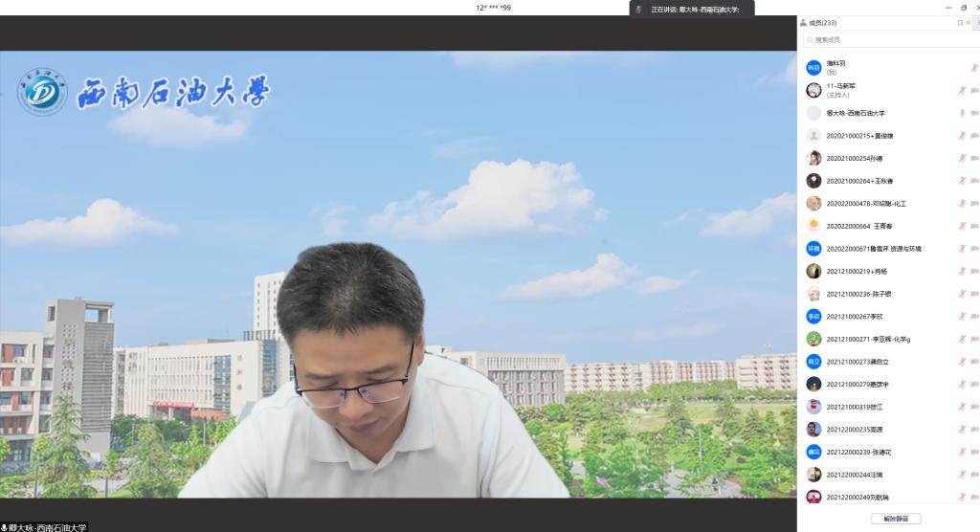This screenshot has width=980, height=532.
Task: Toggle muted mic for member 202021000254
Action: (963, 158)
